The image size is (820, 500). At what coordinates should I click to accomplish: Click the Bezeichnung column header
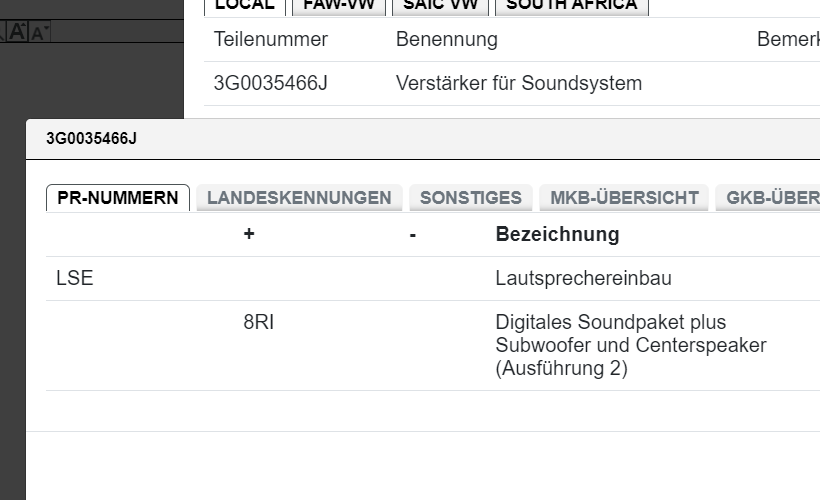tap(557, 235)
